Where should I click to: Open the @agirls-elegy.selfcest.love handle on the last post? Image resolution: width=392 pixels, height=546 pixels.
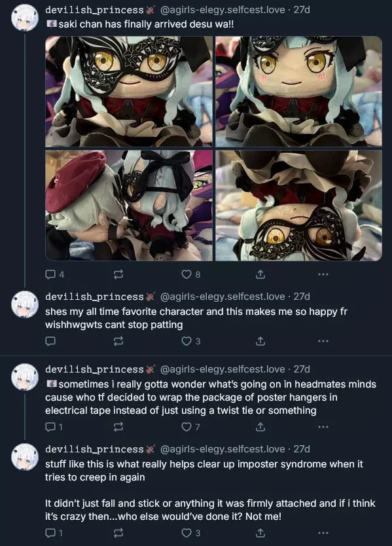pyautogui.click(x=223, y=449)
